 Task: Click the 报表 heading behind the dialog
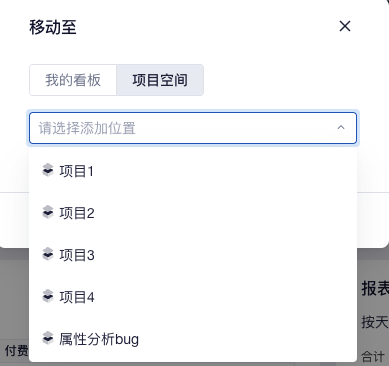pyautogui.click(x=375, y=288)
